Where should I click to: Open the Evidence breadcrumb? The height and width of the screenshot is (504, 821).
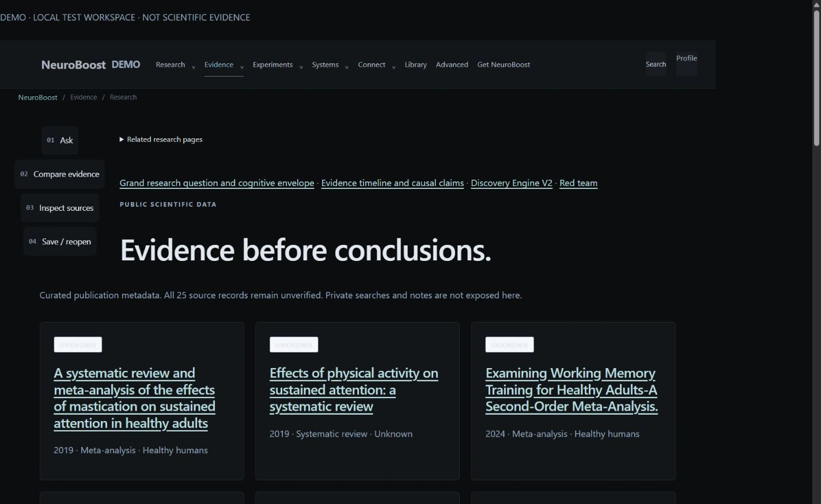84,97
